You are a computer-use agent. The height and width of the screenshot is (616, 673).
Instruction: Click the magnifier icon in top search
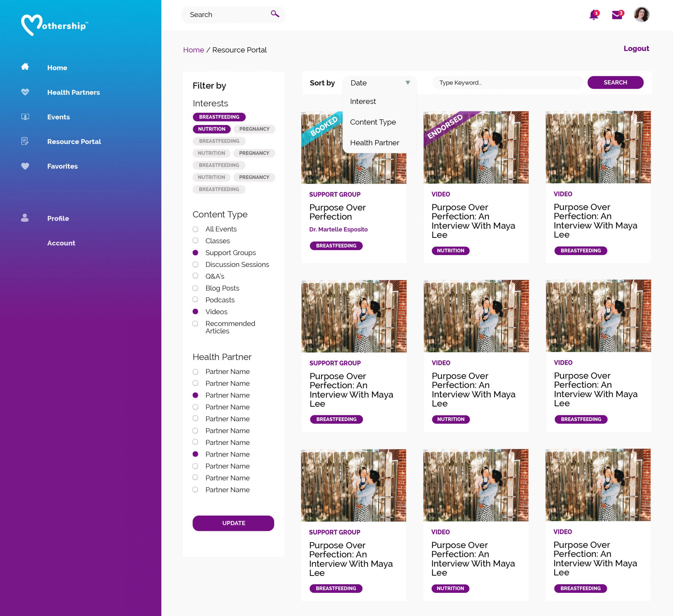click(x=275, y=14)
